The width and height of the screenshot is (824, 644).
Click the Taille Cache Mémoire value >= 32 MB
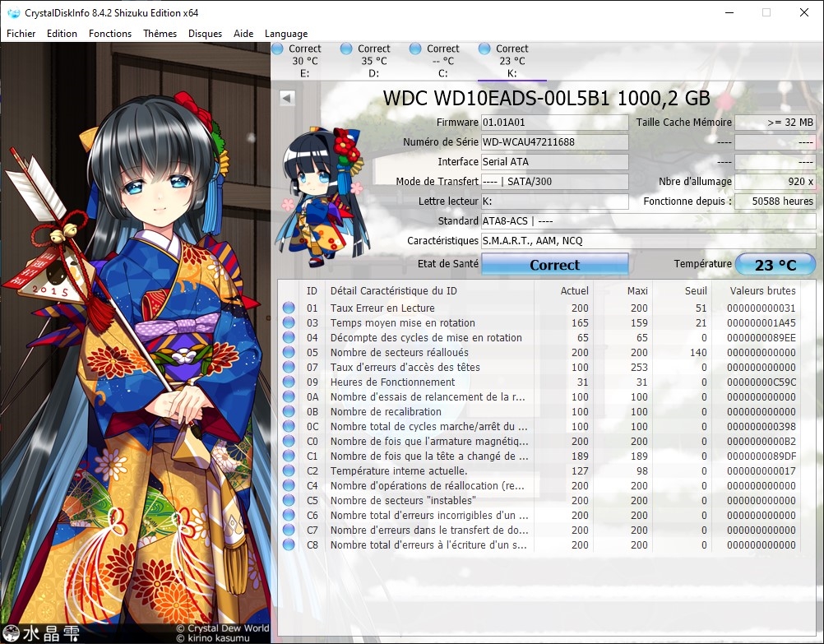pos(775,123)
